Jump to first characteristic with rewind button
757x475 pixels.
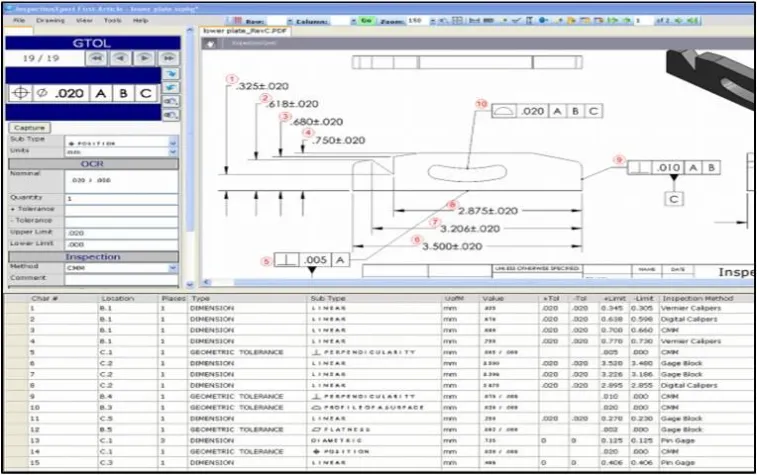[97, 58]
